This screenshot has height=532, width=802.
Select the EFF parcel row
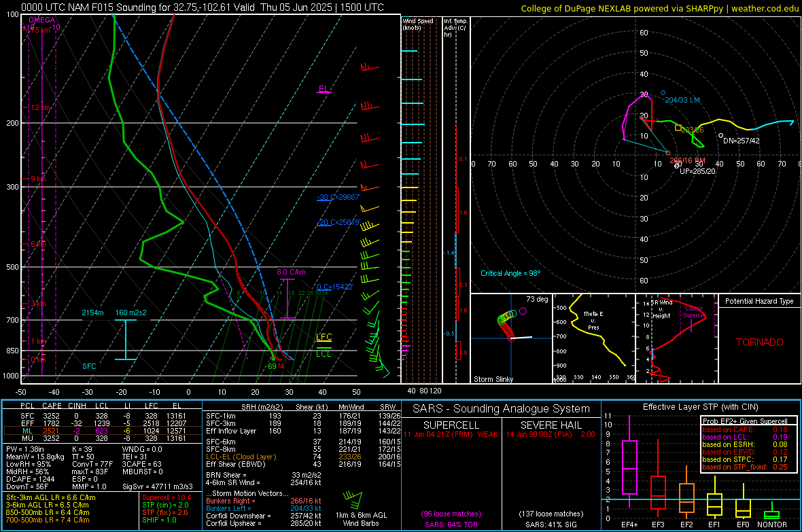tap(103, 423)
